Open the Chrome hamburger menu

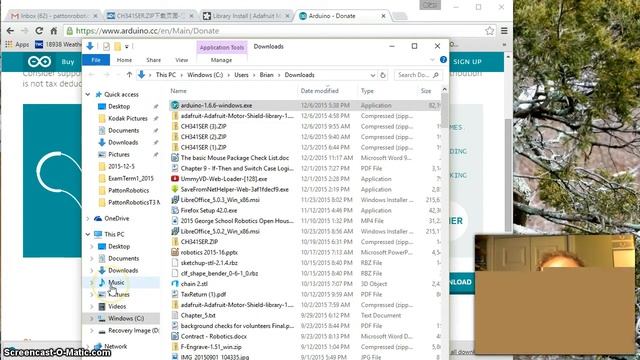(x=504, y=31)
